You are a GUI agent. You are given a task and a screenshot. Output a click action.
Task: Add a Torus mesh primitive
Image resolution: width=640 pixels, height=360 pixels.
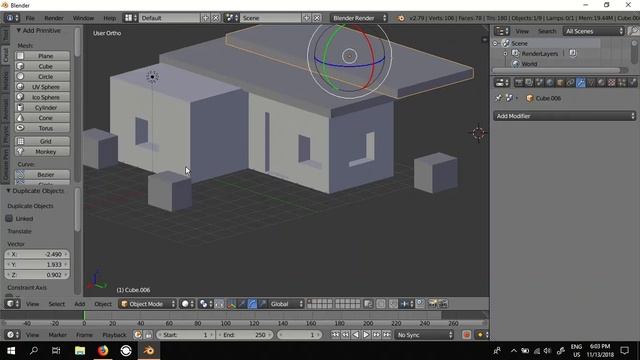(x=42, y=128)
